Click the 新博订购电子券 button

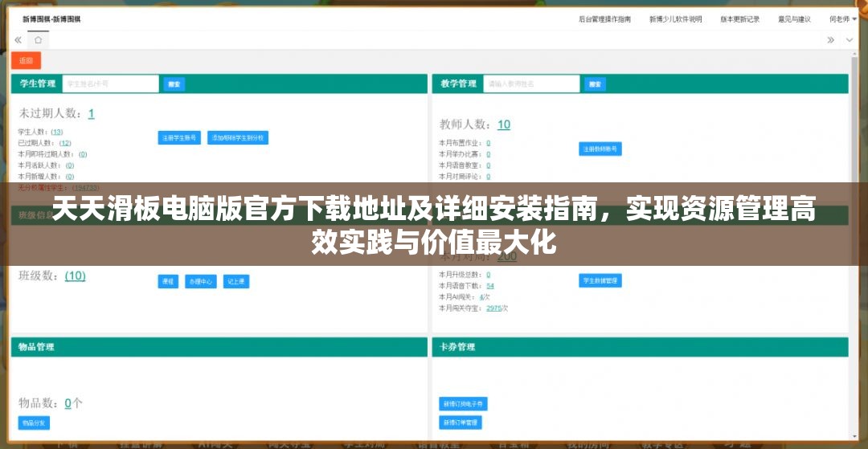pyautogui.click(x=463, y=404)
